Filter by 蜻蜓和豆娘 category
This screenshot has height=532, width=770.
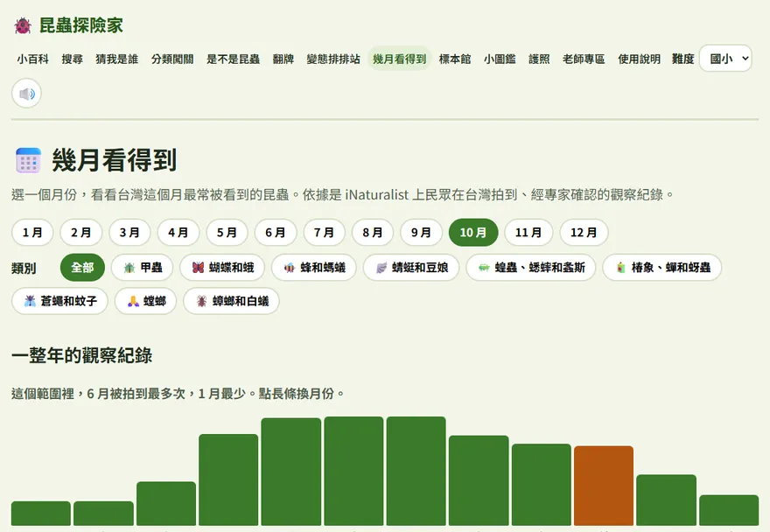pyautogui.click(x=411, y=268)
